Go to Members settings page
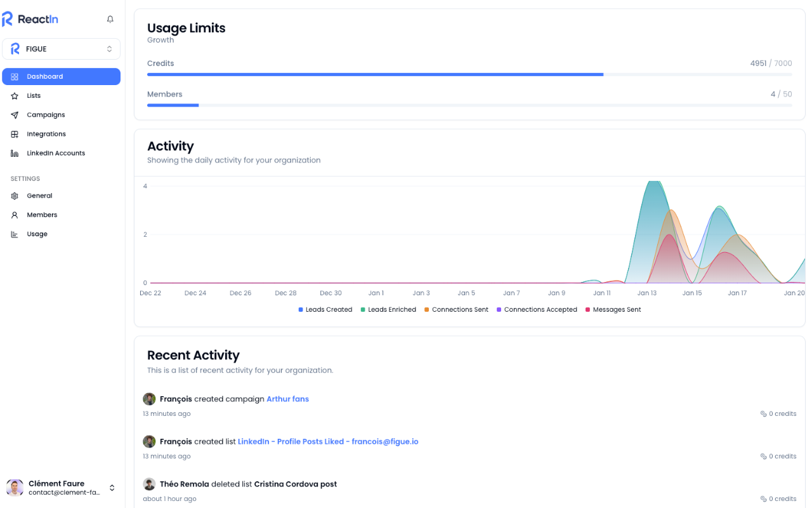Viewport: 812px width, 508px height. [x=42, y=215]
